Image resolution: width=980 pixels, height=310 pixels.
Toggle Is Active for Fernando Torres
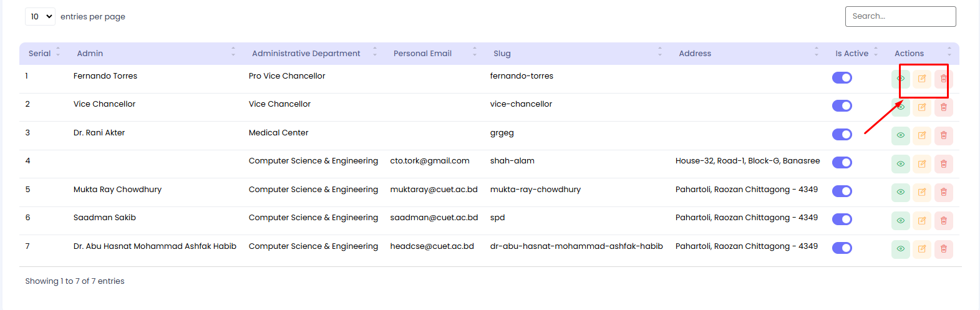[842, 78]
